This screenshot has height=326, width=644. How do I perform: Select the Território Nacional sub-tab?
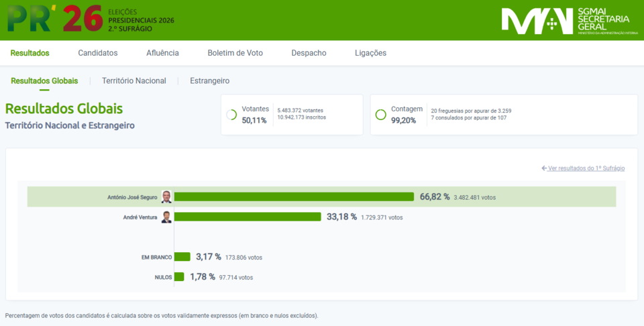[133, 80]
